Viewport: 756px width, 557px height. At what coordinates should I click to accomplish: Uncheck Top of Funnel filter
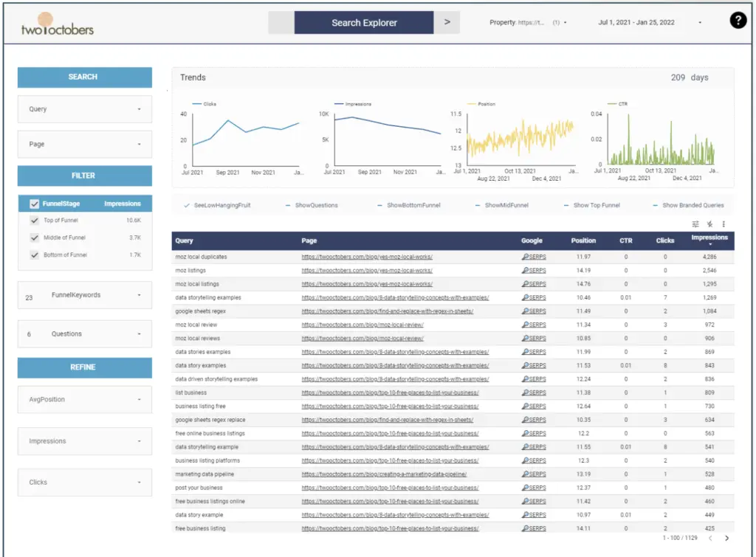coord(34,220)
